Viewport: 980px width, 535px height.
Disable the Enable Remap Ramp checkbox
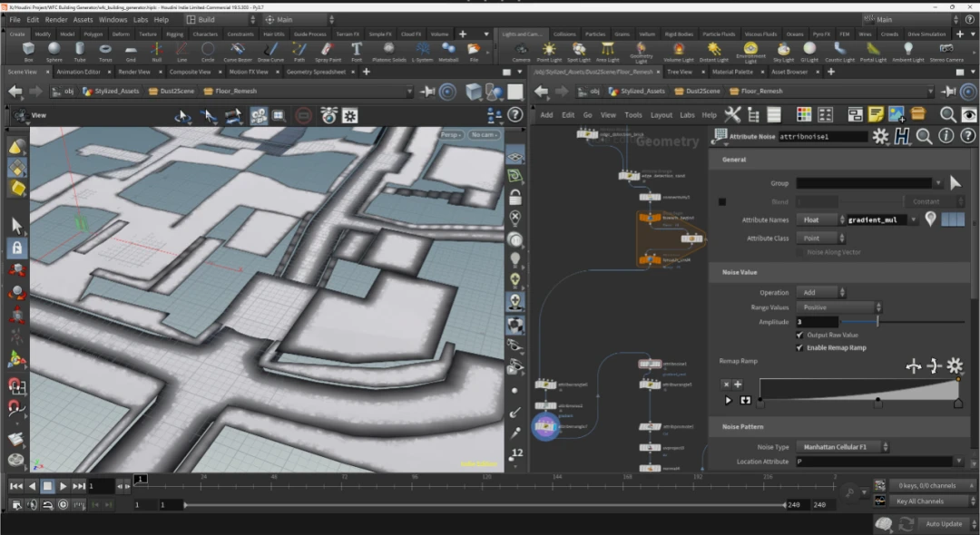click(x=799, y=347)
